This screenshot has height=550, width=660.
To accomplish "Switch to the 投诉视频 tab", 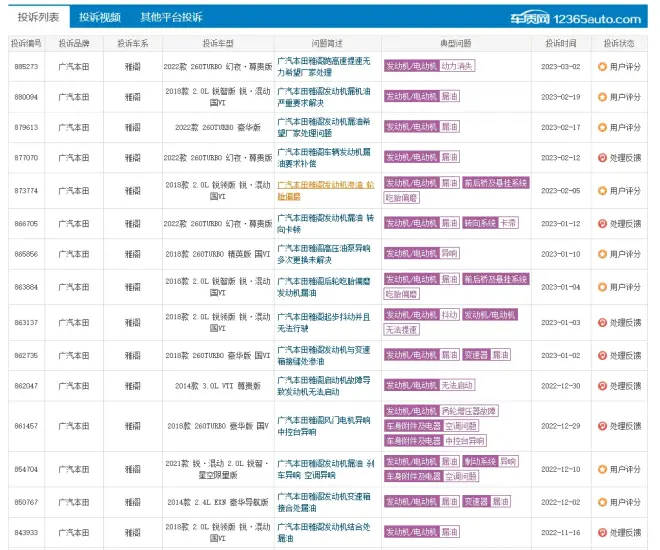I will pos(100,17).
